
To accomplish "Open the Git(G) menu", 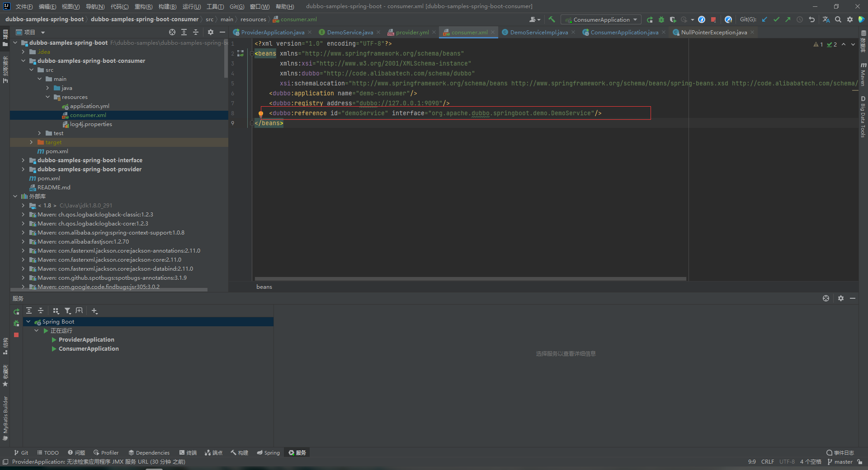I will (x=236, y=6).
